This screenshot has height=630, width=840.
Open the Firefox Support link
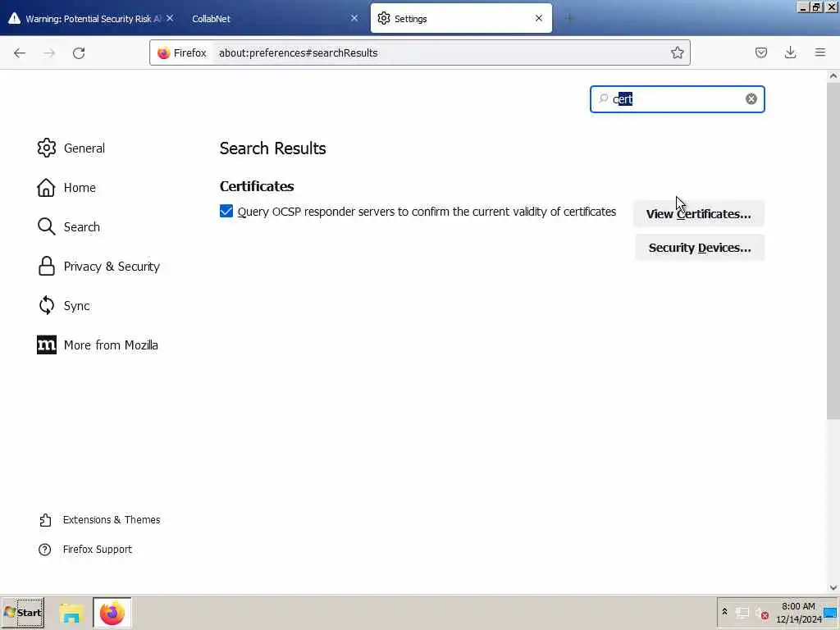97,550
